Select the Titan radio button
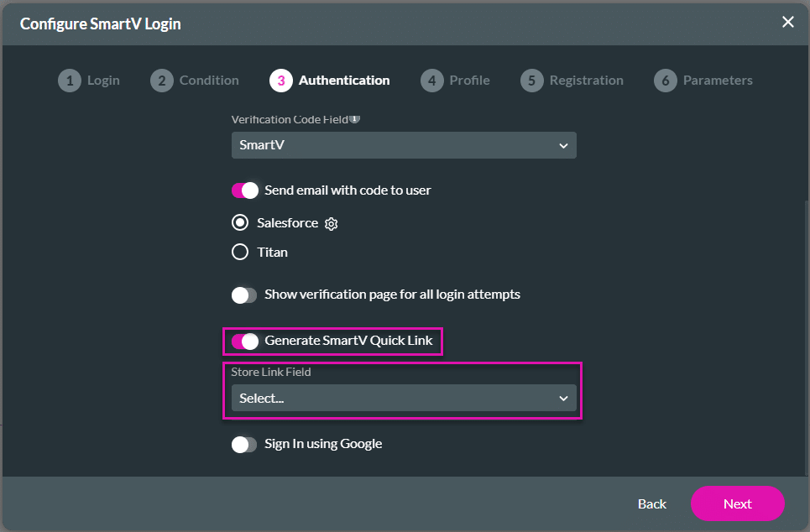 point(239,252)
